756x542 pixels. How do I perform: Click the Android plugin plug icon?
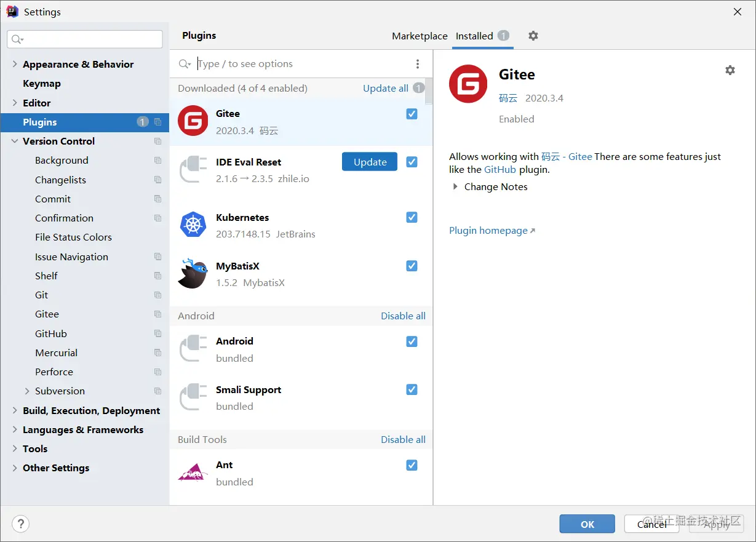pyautogui.click(x=193, y=348)
